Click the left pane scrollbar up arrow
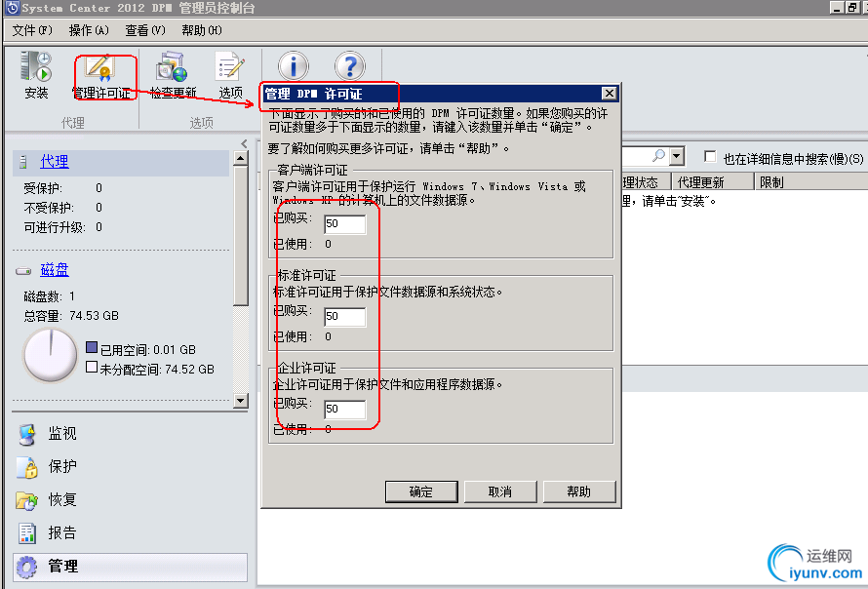This screenshot has height=589, width=868. 241,158
